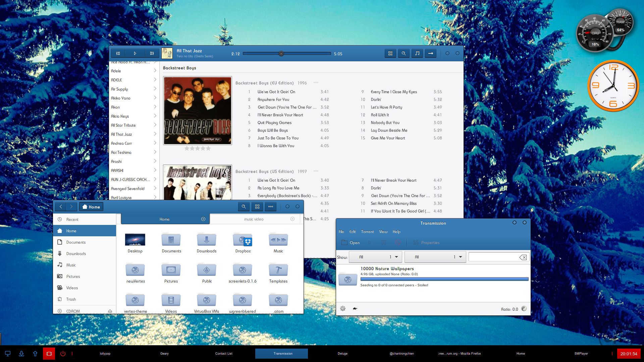Viewport: 644px width, 362px height.
Task: Click the Backstreet Boys EU Edition album cover
Action: pos(198,111)
